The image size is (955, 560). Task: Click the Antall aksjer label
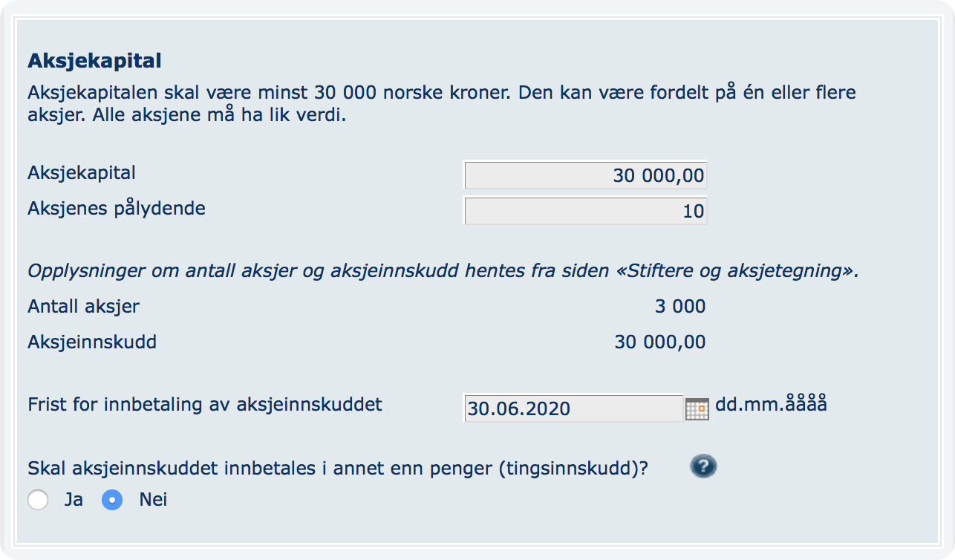(x=83, y=306)
